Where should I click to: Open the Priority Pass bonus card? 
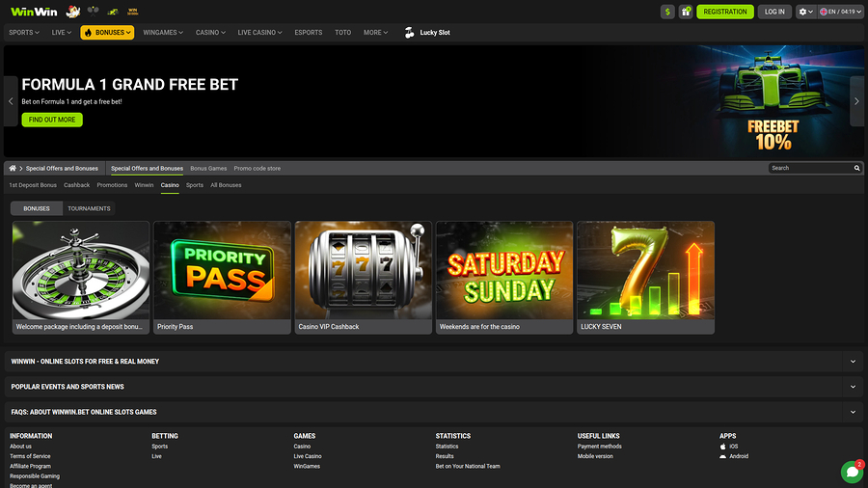coord(222,277)
